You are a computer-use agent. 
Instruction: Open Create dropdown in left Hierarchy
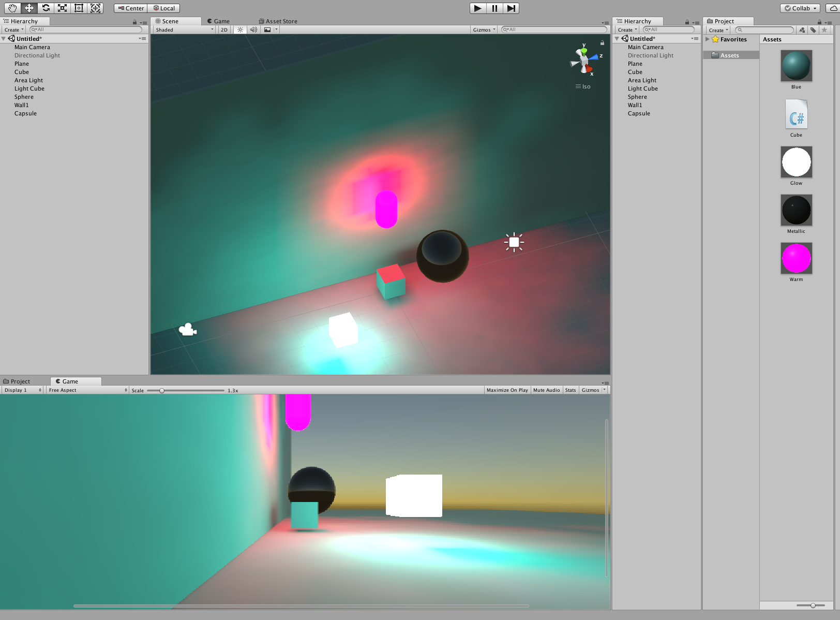(14, 30)
